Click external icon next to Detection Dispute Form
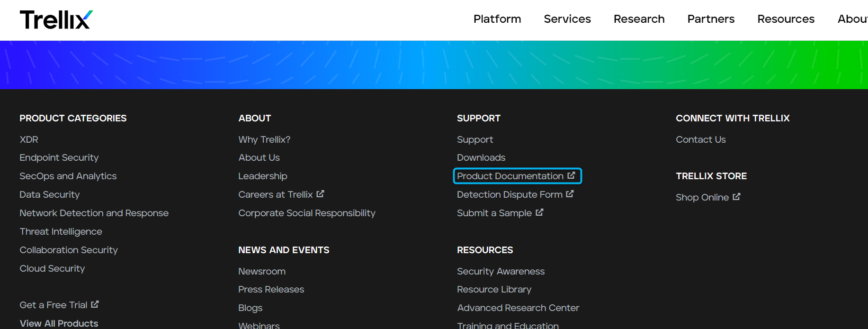The image size is (868, 329). tap(570, 194)
